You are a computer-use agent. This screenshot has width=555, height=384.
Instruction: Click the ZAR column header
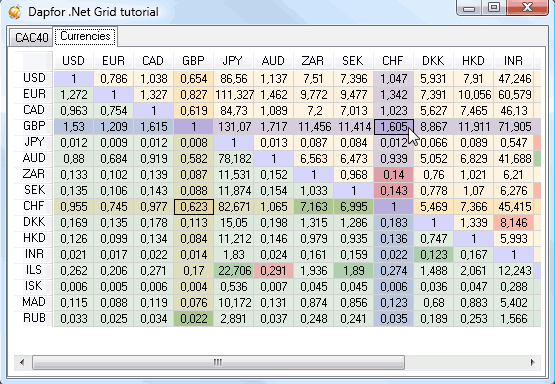click(313, 61)
